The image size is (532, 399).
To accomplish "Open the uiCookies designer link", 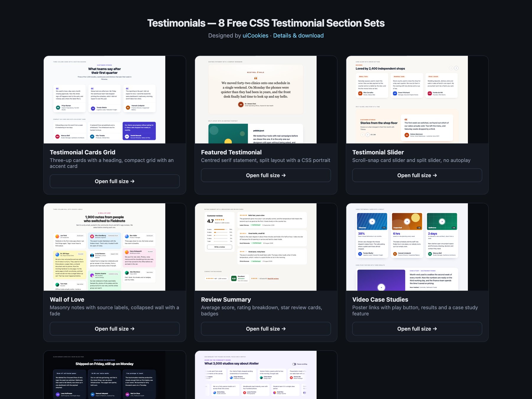I will click(255, 35).
